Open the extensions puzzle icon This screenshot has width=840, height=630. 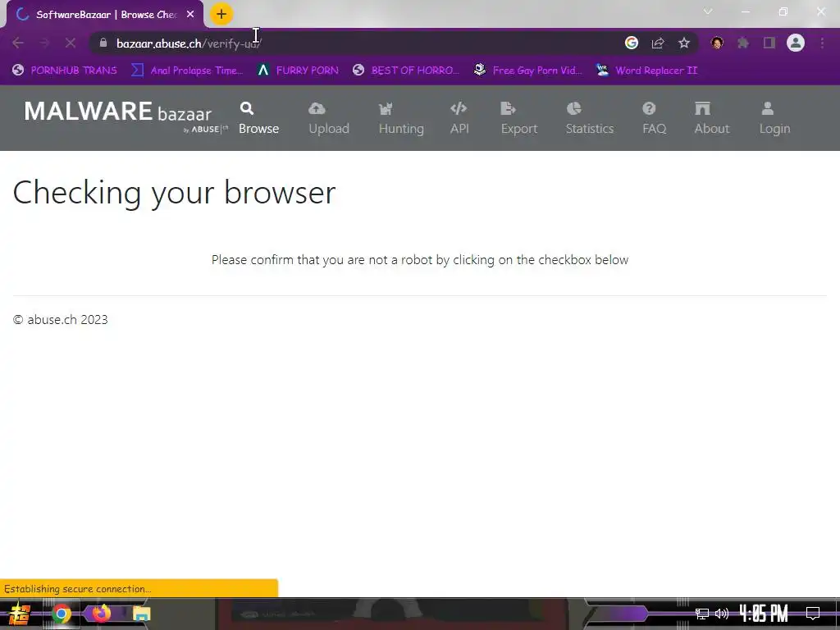pyautogui.click(x=743, y=43)
